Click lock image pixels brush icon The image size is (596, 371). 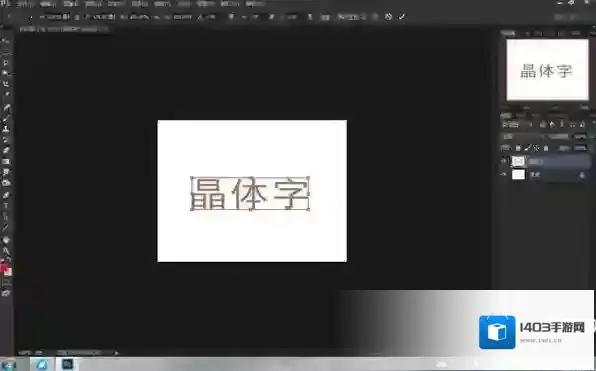coord(527,148)
